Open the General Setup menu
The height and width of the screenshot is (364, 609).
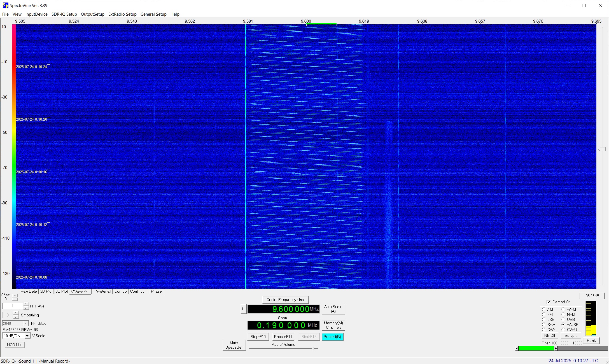coord(153,14)
